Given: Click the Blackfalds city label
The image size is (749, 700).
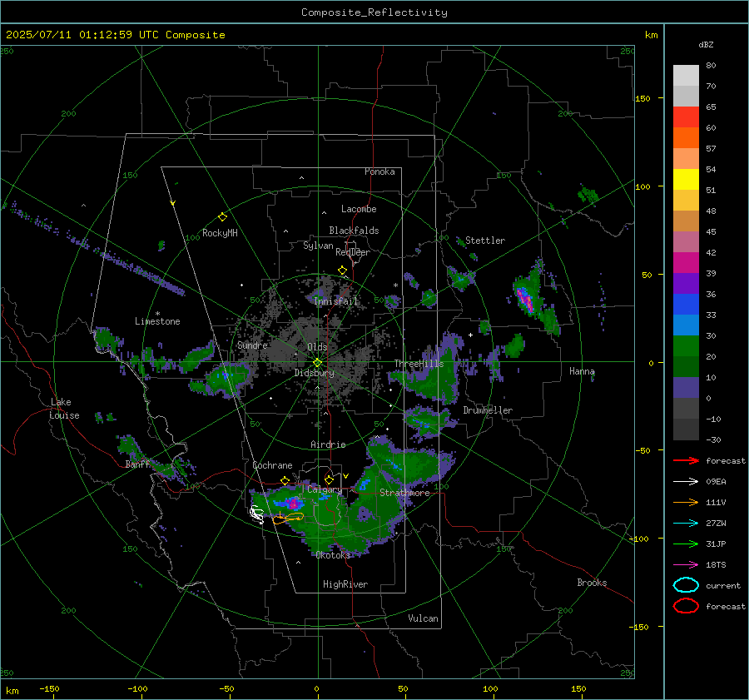Looking at the screenshot, I should (354, 231).
